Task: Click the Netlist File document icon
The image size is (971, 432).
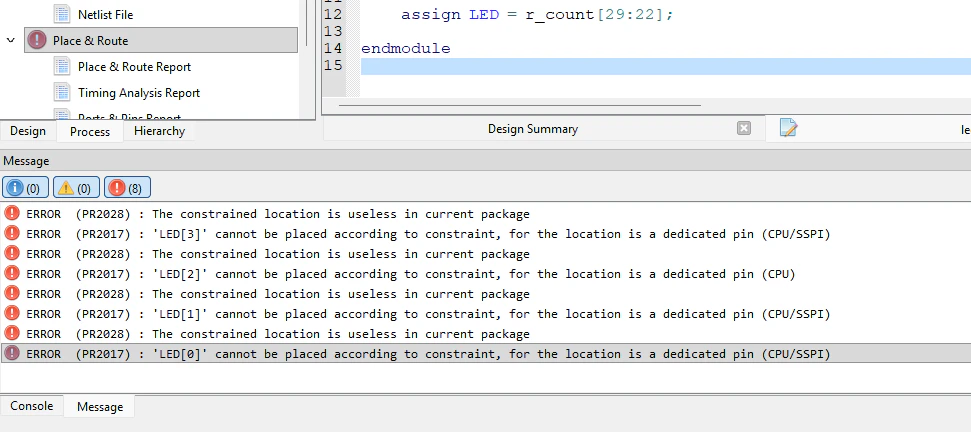Action: [62, 14]
